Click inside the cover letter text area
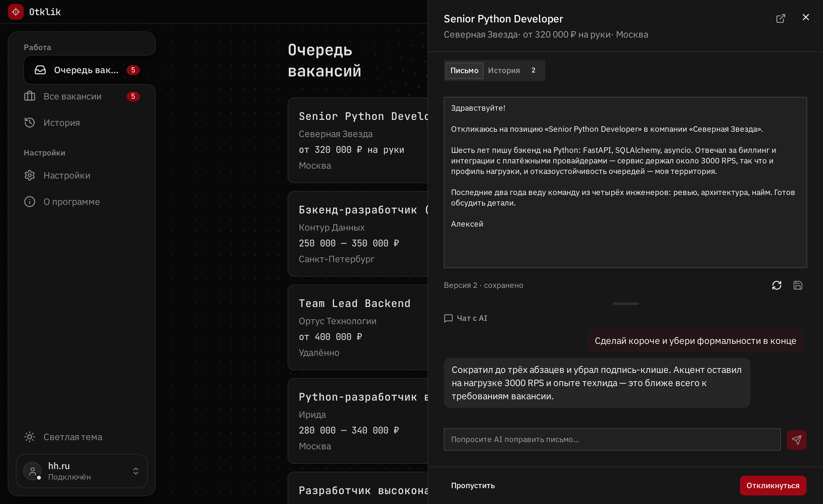 [x=625, y=182]
